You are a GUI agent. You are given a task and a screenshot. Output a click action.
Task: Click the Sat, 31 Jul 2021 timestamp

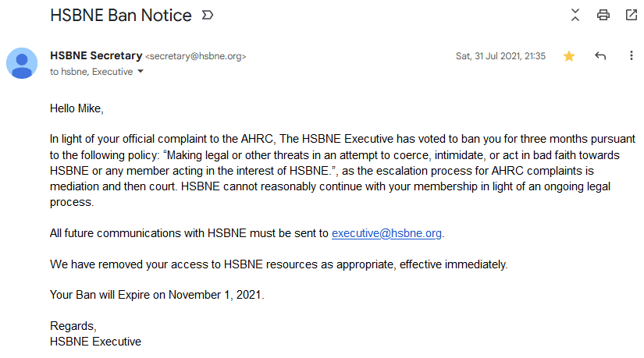pos(500,56)
